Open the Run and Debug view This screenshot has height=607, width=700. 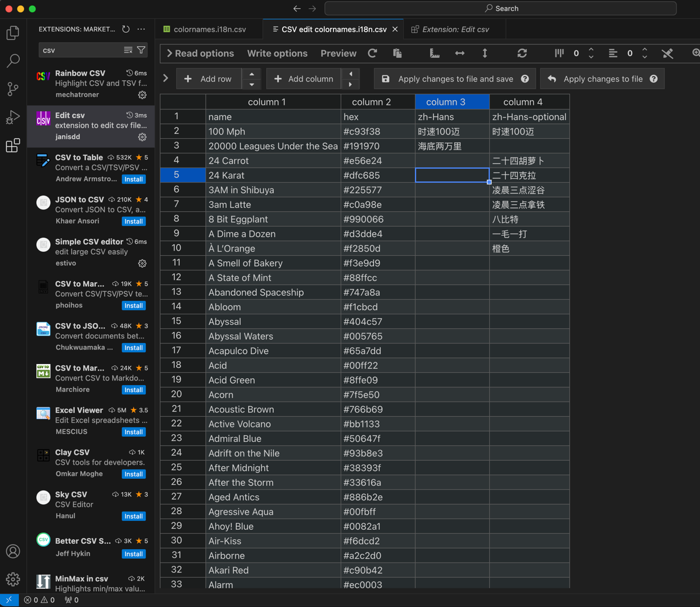click(13, 118)
